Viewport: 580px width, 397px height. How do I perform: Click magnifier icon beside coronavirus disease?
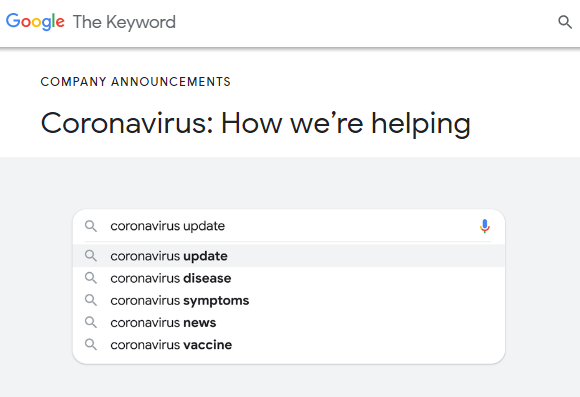[91, 278]
